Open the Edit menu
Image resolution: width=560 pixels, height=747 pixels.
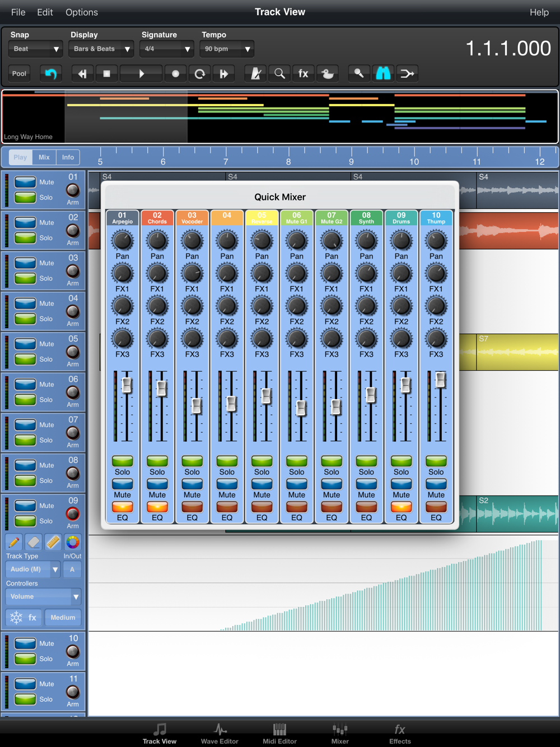point(45,12)
